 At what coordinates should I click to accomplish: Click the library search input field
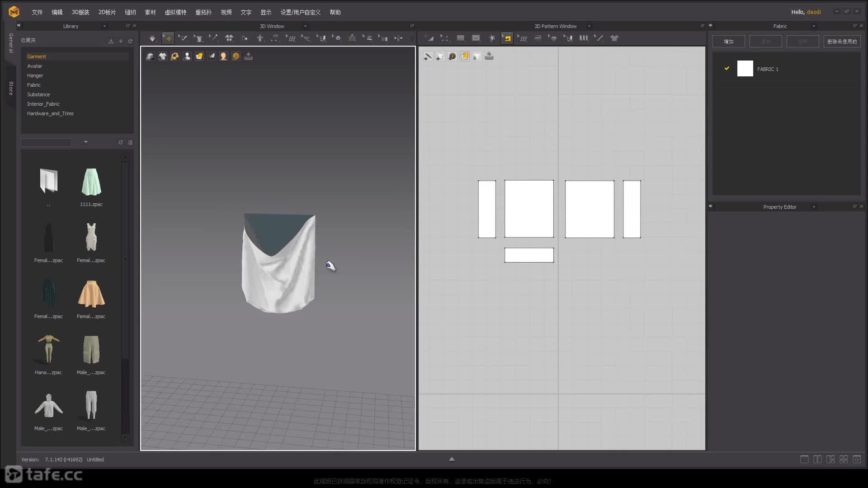[46, 142]
